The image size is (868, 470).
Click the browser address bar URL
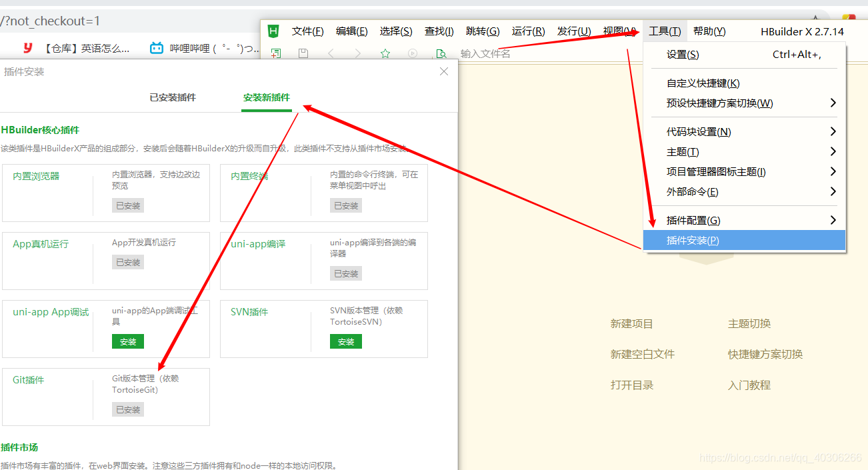pos(51,21)
